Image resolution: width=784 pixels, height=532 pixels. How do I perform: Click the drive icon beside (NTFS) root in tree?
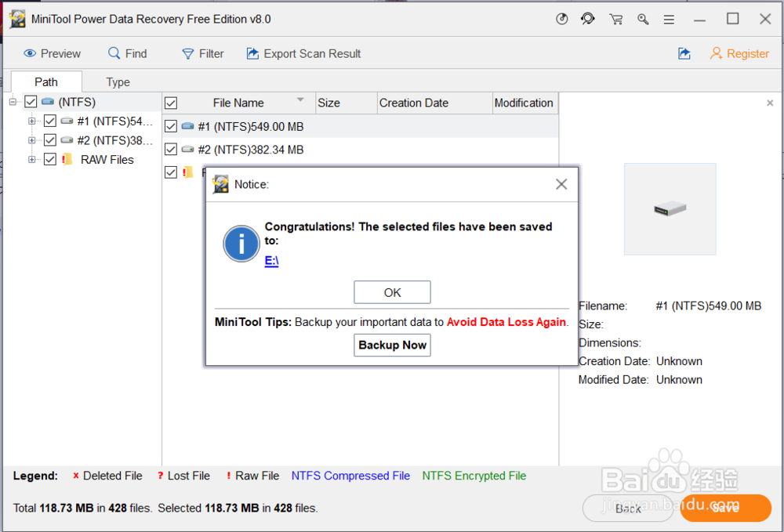point(48,102)
